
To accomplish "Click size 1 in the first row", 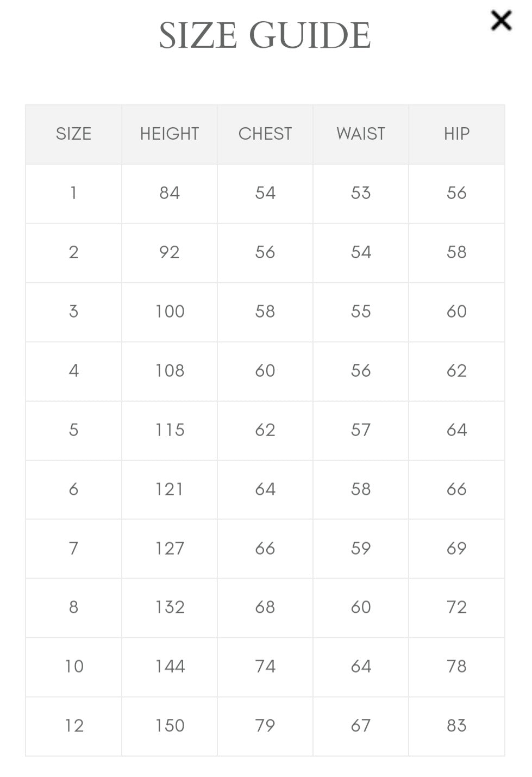I will (73, 193).
